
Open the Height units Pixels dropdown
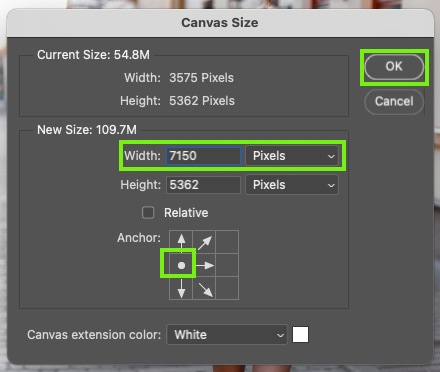(x=292, y=185)
